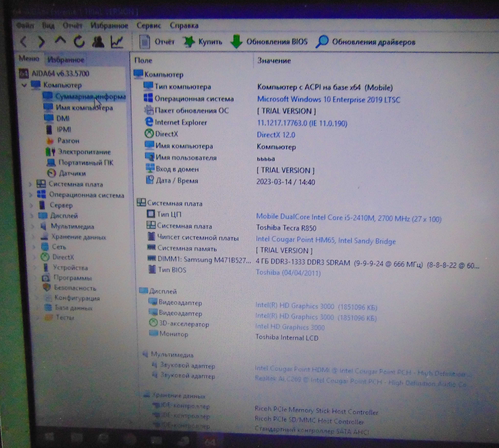The height and width of the screenshot is (448, 499).
Task: Select the Электропитание tree item
Action: coord(84,152)
